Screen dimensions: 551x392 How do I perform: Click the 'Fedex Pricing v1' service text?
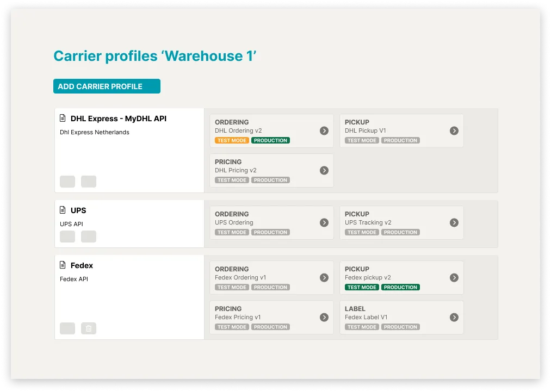(238, 317)
